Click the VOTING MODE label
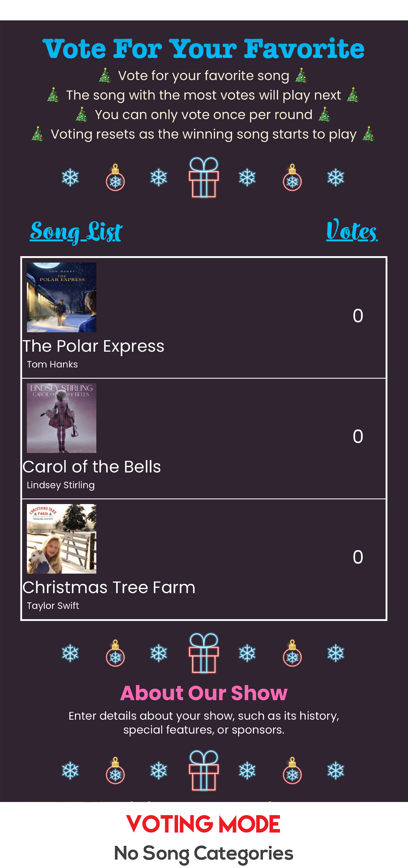The height and width of the screenshot is (868, 408). coord(203,824)
